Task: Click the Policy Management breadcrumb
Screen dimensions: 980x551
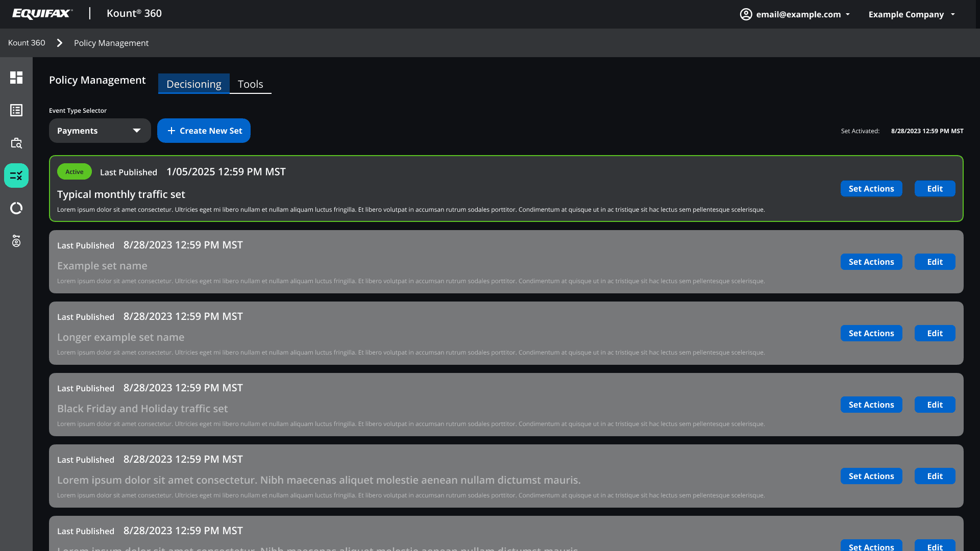Action: (111, 43)
